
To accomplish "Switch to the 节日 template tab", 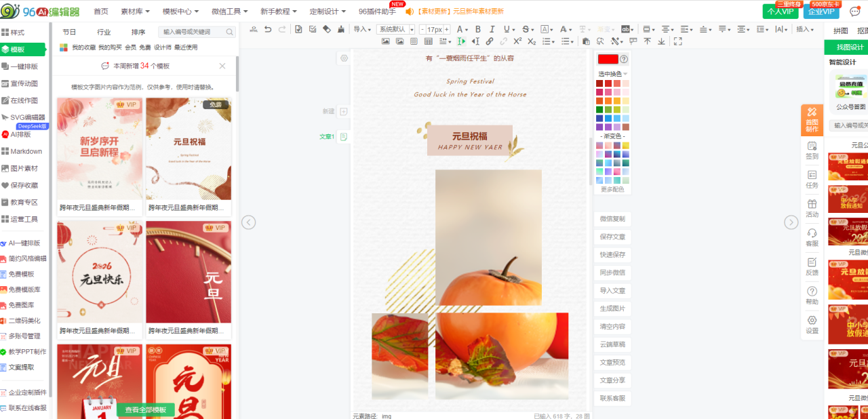I will pos(69,32).
